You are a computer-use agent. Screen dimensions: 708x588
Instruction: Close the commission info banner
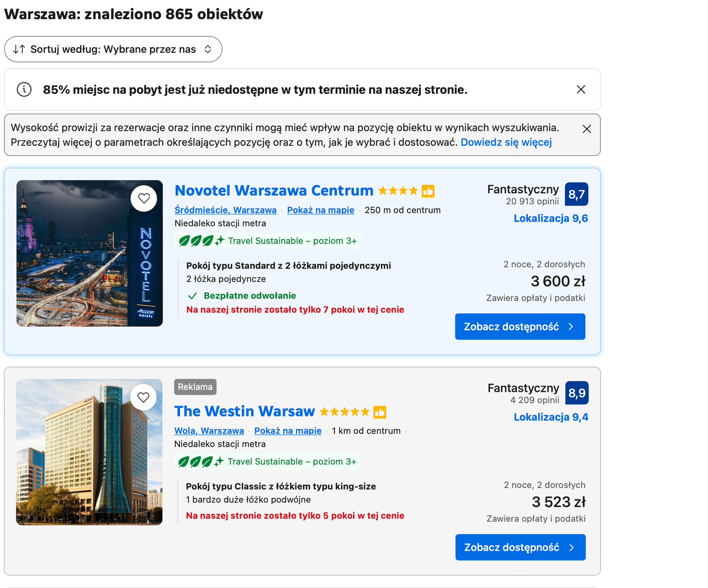tap(587, 129)
